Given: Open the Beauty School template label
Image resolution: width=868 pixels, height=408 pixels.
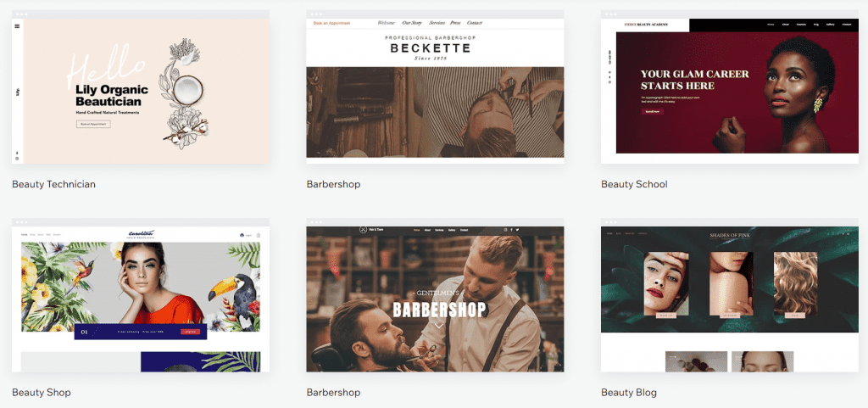Looking at the screenshot, I should (634, 184).
